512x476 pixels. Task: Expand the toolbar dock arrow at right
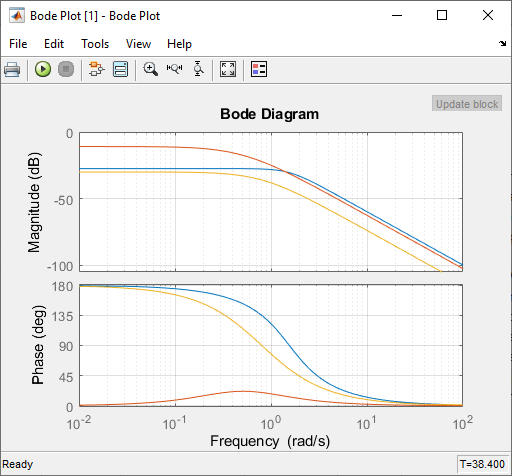[x=502, y=43]
